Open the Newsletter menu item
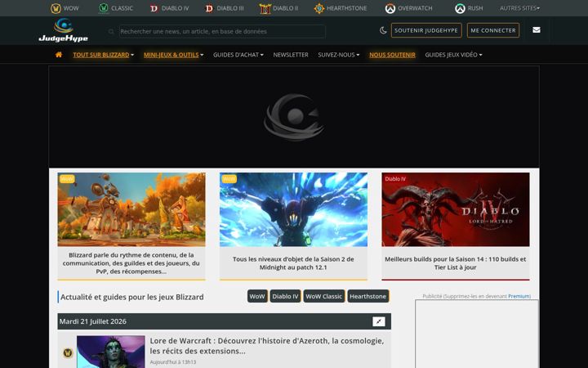This screenshot has width=588, height=368. (x=291, y=55)
